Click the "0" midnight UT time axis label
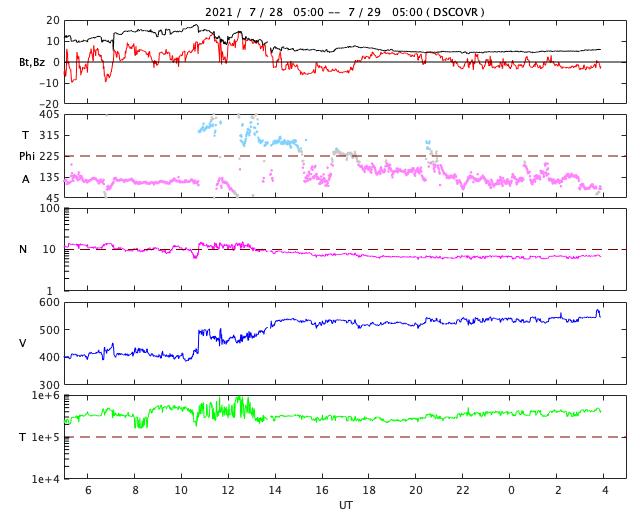640x512 pixels. click(511, 490)
